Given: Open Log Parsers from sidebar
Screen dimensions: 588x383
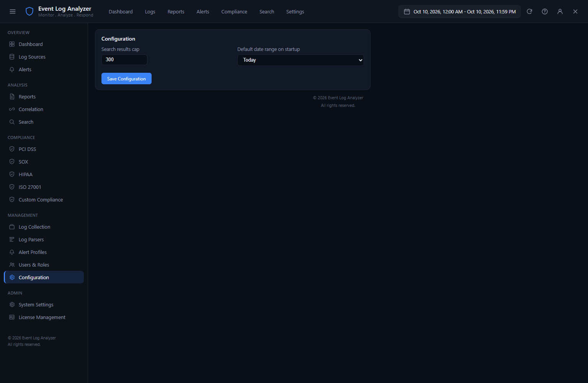Looking at the screenshot, I should click(44, 239).
